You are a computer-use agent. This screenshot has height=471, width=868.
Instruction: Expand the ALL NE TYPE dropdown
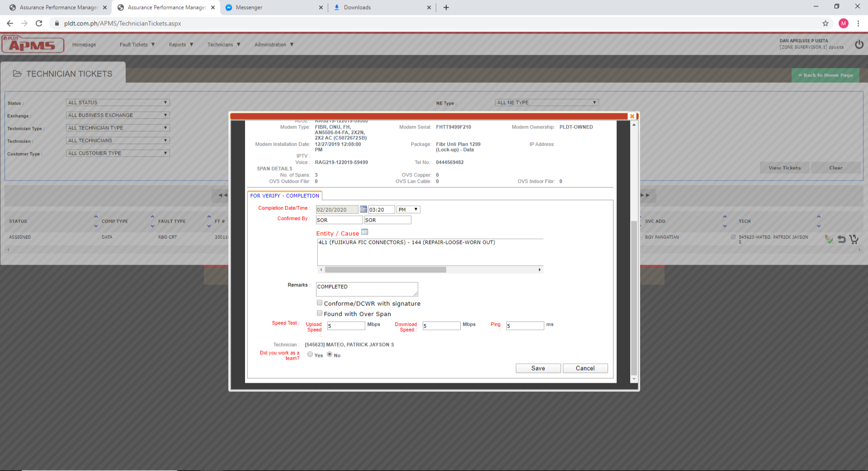[547, 103]
